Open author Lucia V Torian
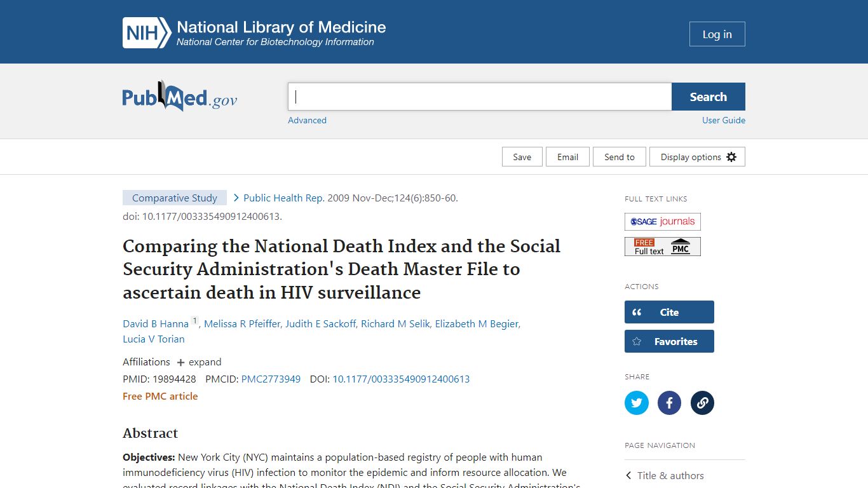The image size is (868, 488). point(154,339)
